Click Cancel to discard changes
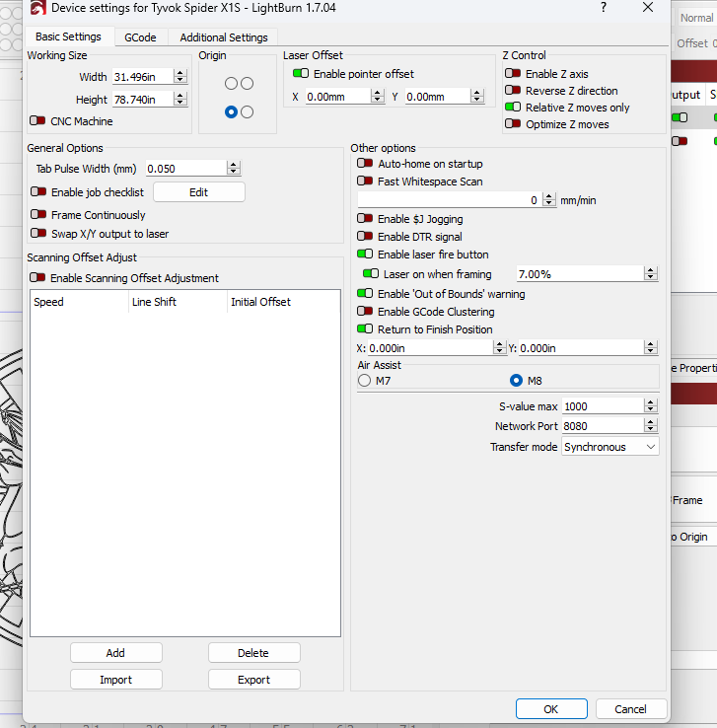This screenshot has height=728, width=717. pyautogui.click(x=630, y=709)
